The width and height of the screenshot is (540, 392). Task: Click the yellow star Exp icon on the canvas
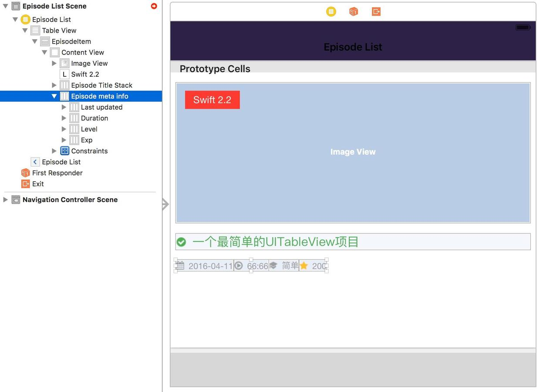pos(304,266)
